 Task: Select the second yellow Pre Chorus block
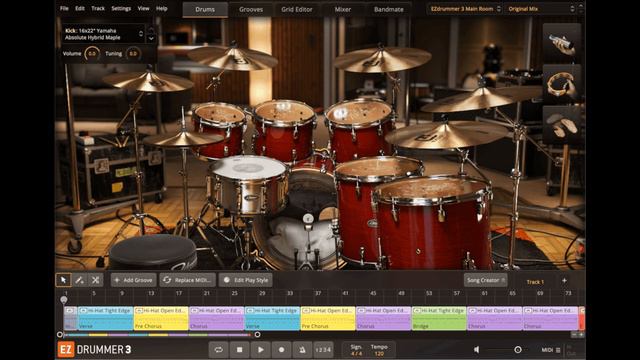328,318
